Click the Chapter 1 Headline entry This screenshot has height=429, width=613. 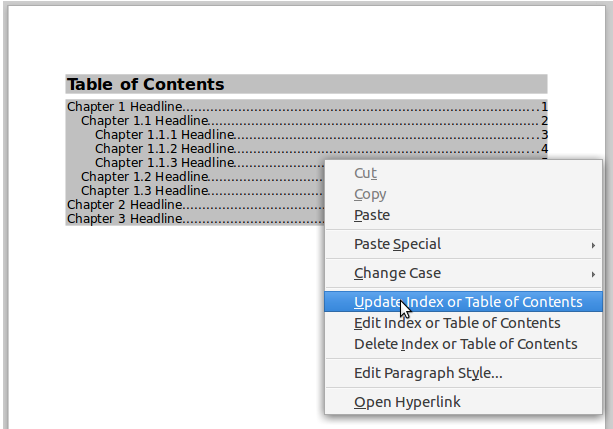(x=124, y=106)
